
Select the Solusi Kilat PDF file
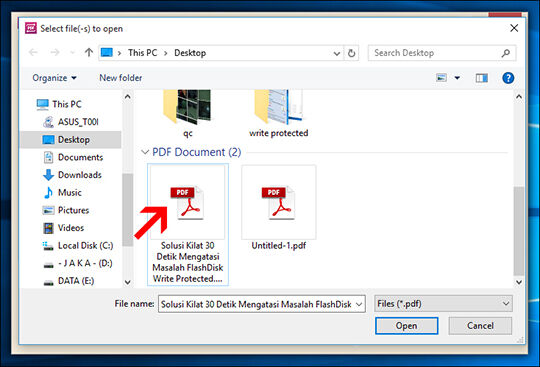(x=188, y=224)
